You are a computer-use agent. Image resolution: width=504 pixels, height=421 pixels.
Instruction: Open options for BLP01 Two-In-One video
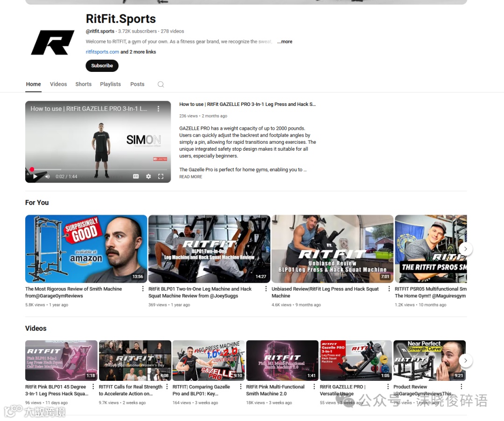pos(266,289)
